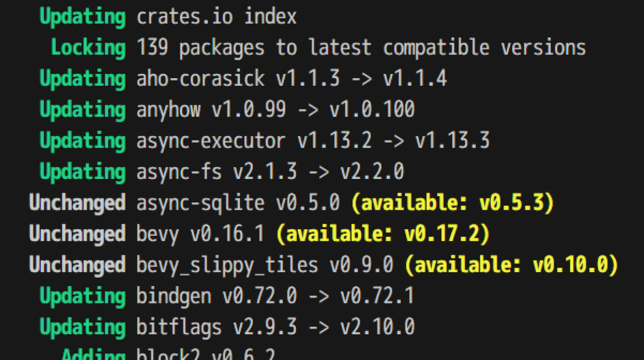Click the yellow '(available: v0.5.3)' notice
644x360 pixels.
pyautogui.click(x=452, y=203)
